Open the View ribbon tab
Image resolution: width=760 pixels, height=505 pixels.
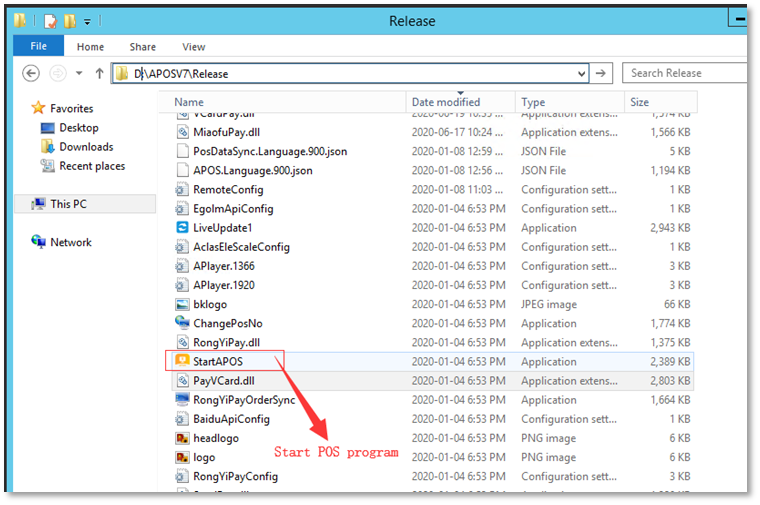(x=193, y=47)
